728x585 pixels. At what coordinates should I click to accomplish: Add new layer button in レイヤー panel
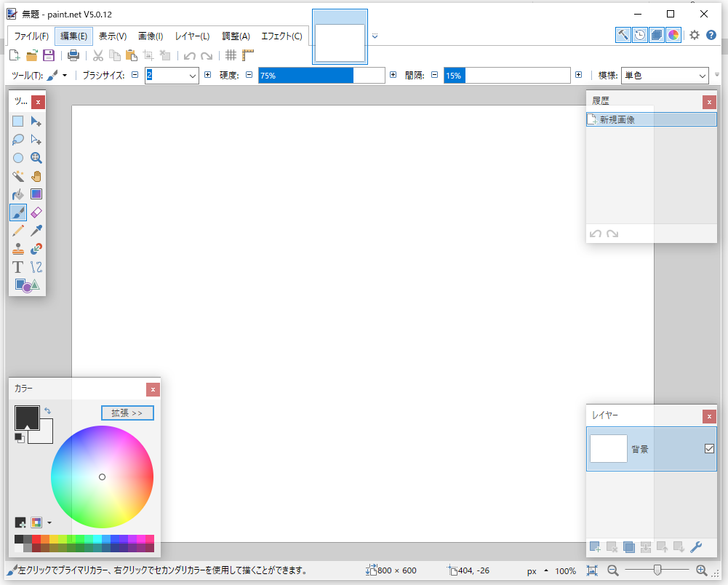click(x=595, y=547)
